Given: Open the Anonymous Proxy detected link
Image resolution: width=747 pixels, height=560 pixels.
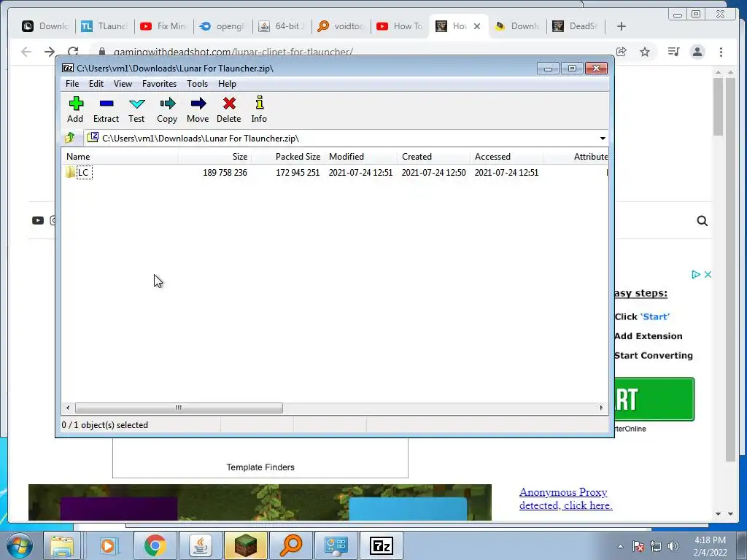Looking at the screenshot, I should pos(565,499).
